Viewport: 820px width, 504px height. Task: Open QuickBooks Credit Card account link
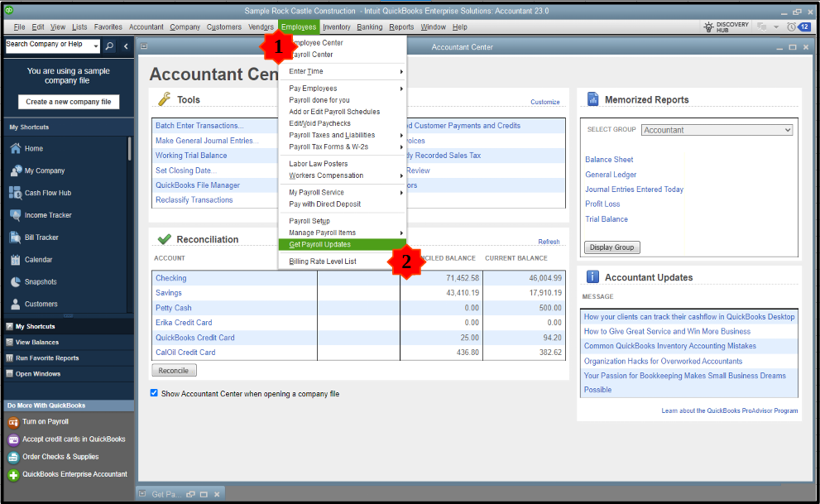pyautogui.click(x=194, y=338)
